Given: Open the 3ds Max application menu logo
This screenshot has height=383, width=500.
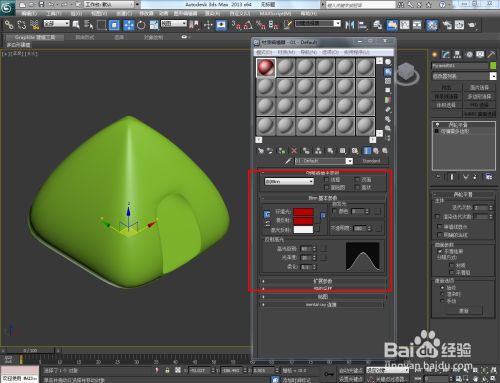Looking at the screenshot, I should (x=7, y=7).
